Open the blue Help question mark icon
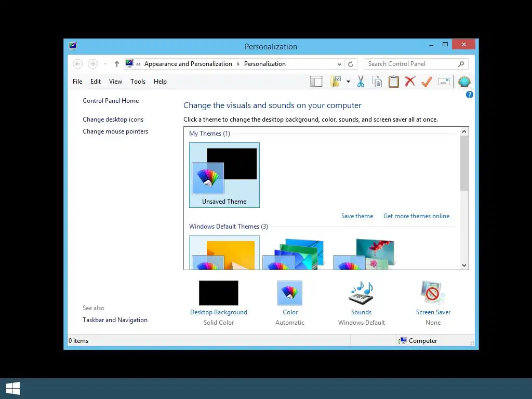The width and height of the screenshot is (532, 399). [470, 95]
